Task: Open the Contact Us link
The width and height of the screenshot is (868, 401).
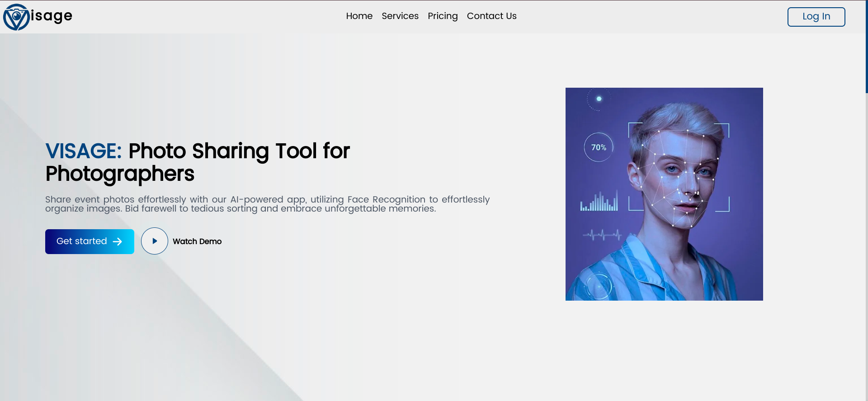Action: (x=491, y=16)
